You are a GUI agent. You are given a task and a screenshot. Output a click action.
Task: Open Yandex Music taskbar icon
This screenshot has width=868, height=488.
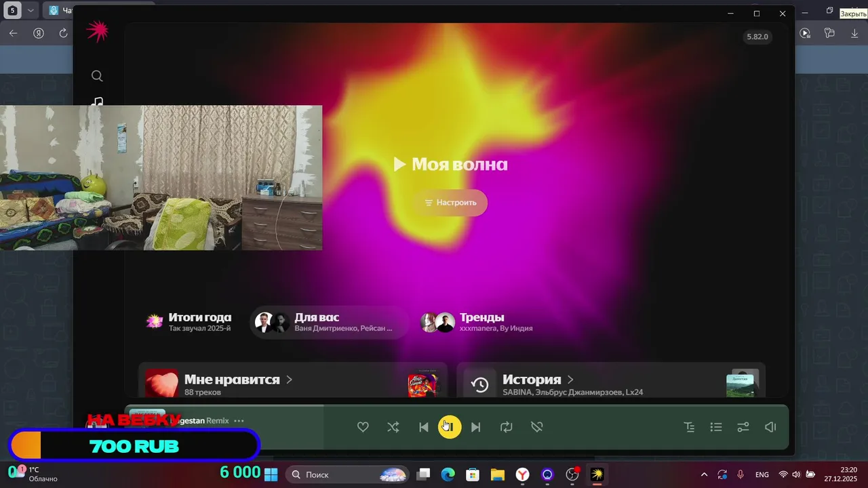click(597, 474)
